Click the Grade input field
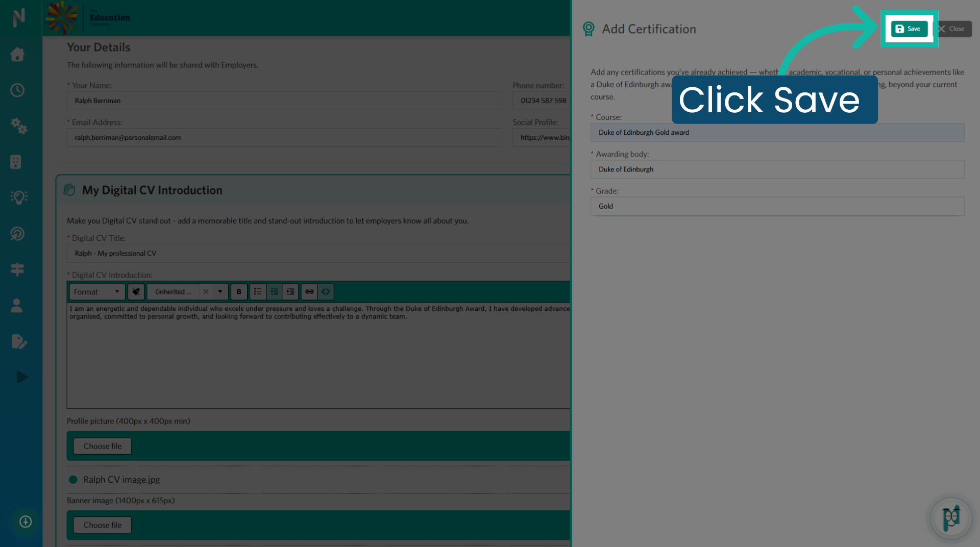 click(777, 206)
